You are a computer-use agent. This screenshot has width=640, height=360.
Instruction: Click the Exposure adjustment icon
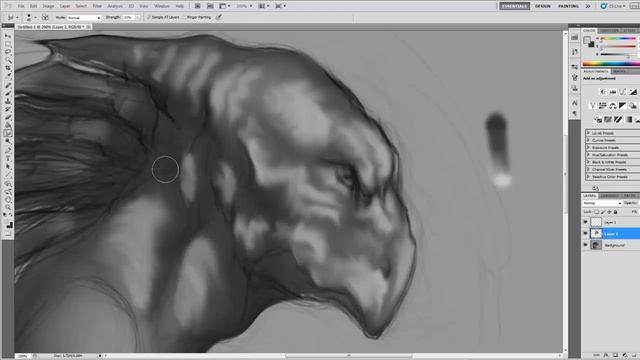633,91
